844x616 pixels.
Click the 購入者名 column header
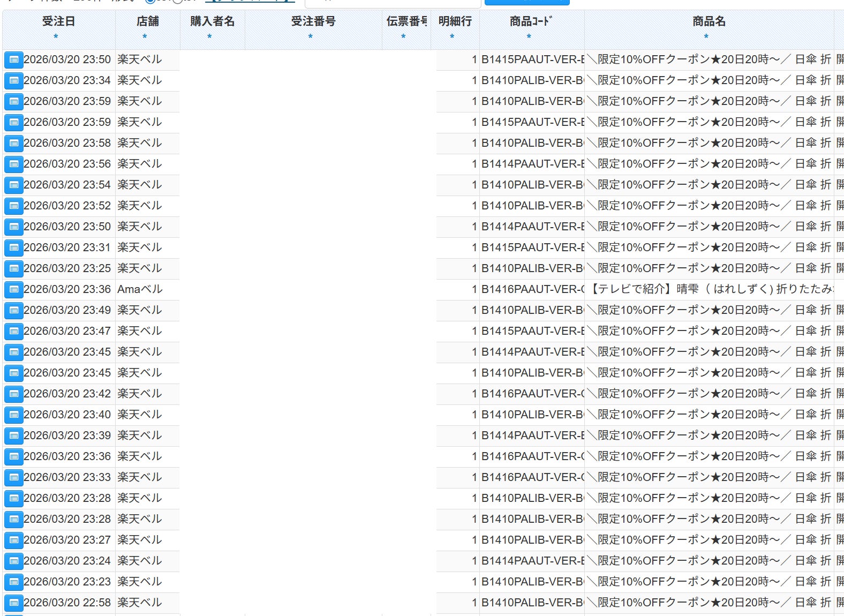pos(212,21)
